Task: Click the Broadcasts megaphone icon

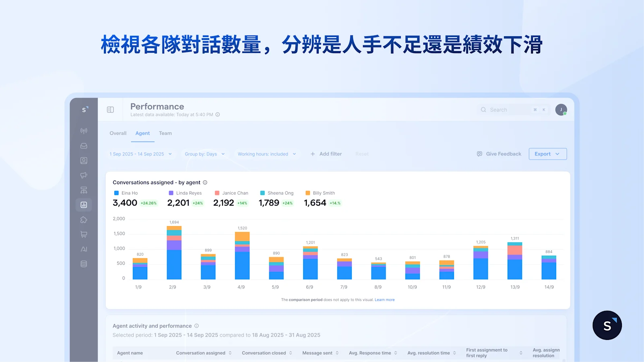Action: [x=84, y=175]
